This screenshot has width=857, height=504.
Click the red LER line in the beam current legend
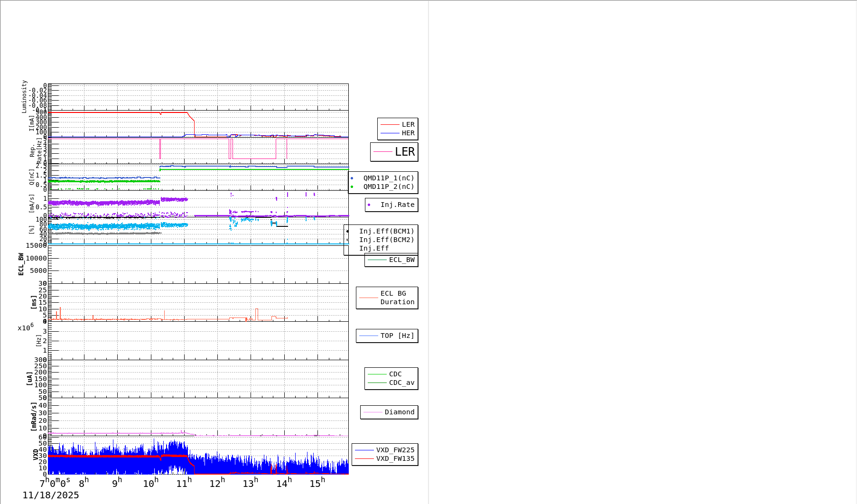390,125
